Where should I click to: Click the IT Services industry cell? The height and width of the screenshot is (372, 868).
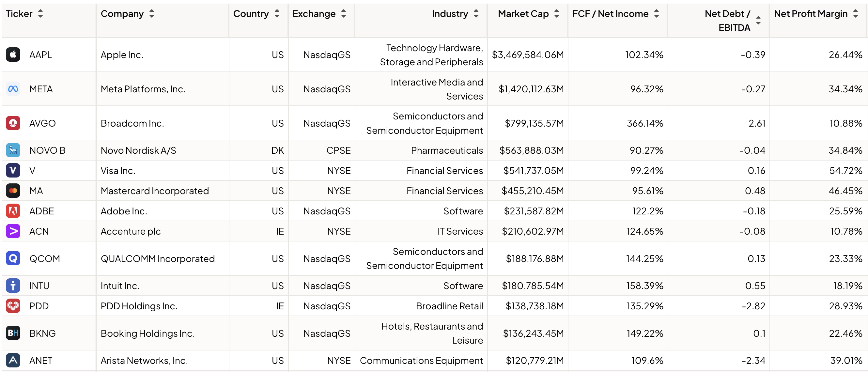(460, 231)
